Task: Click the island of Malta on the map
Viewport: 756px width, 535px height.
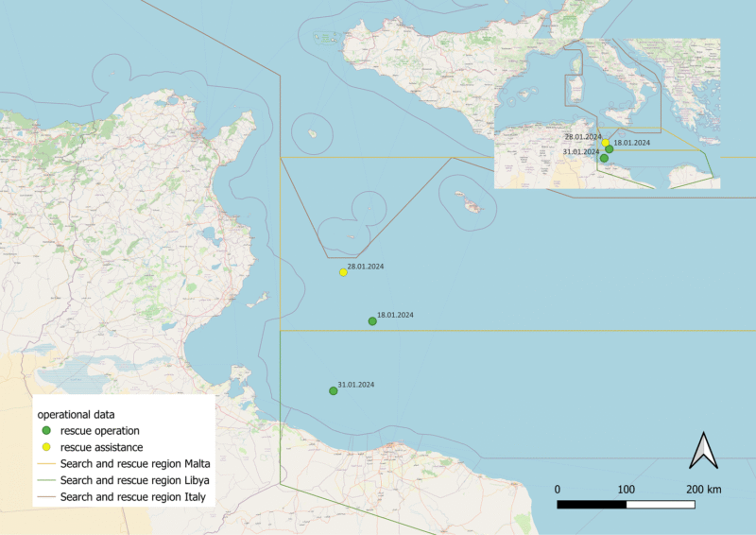Action: [x=473, y=207]
